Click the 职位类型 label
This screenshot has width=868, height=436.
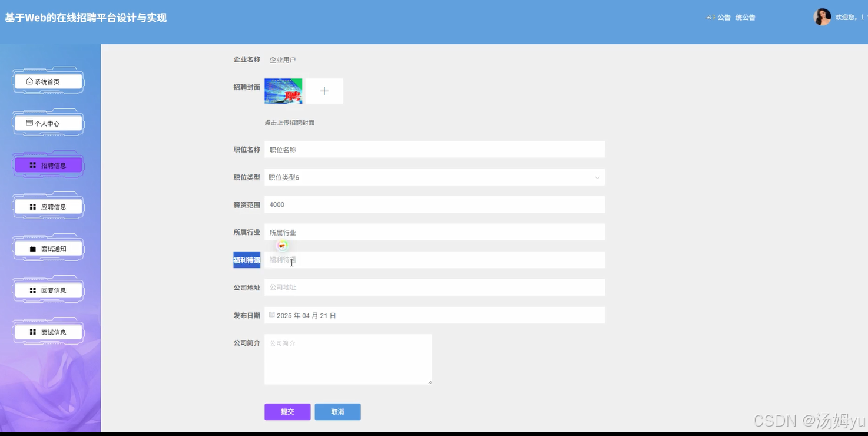(x=247, y=177)
